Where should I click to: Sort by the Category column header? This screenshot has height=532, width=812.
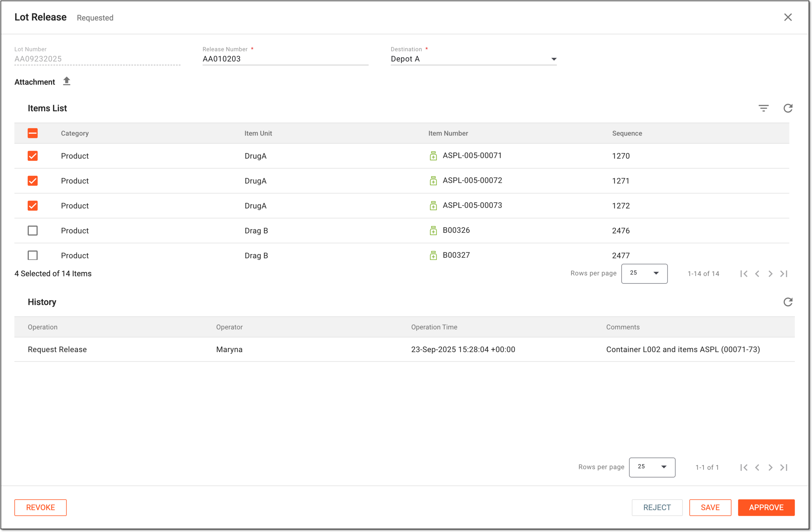[x=75, y=133]
